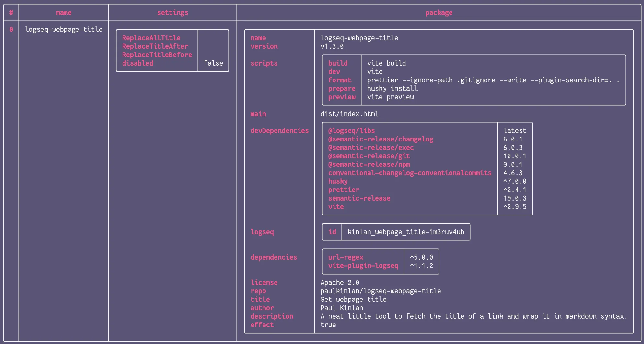
Task: Click the 'dist/index.html' value
Action: pyautogui.click(x=349, y=114)
